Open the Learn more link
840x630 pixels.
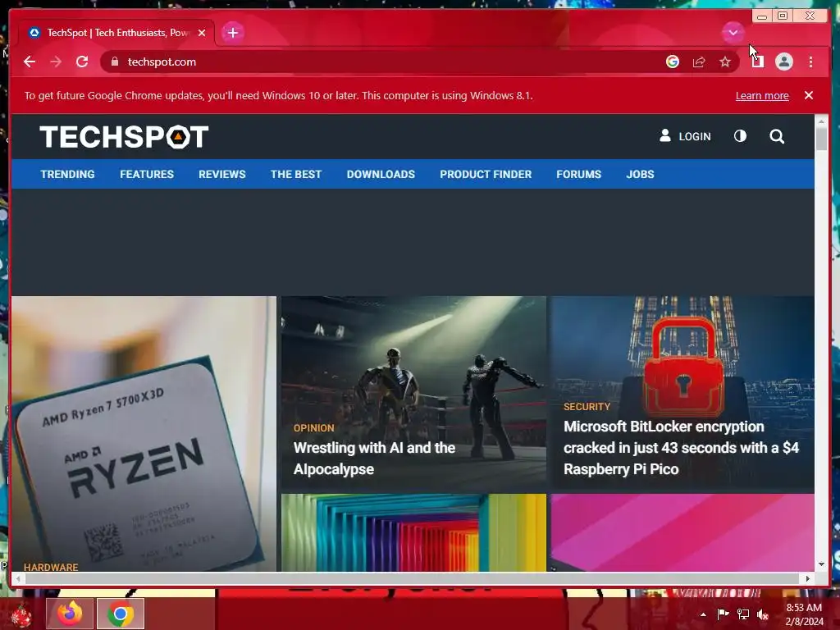tap(762, 95)
